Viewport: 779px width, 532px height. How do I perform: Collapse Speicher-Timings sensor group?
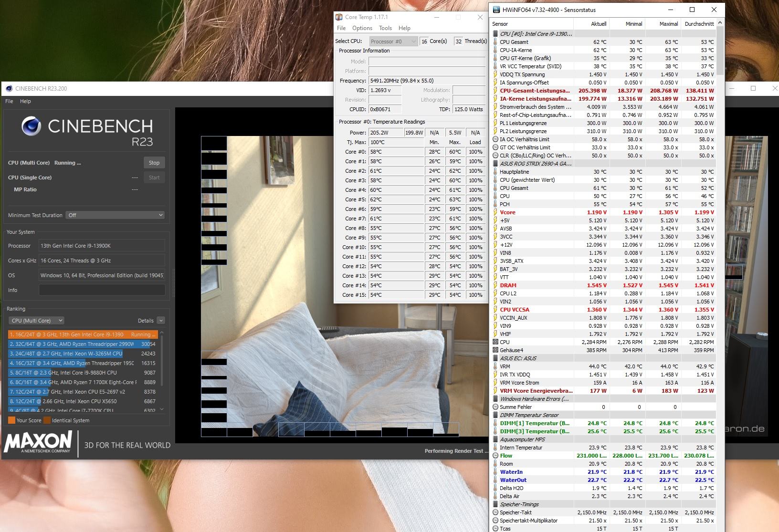click(x=495, y=504)
